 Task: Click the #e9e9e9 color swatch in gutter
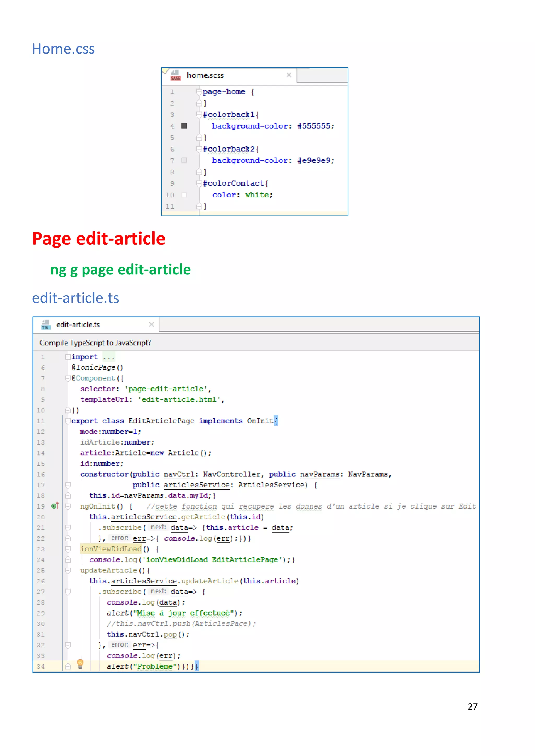pyautogui.click(x=184, y=160)
